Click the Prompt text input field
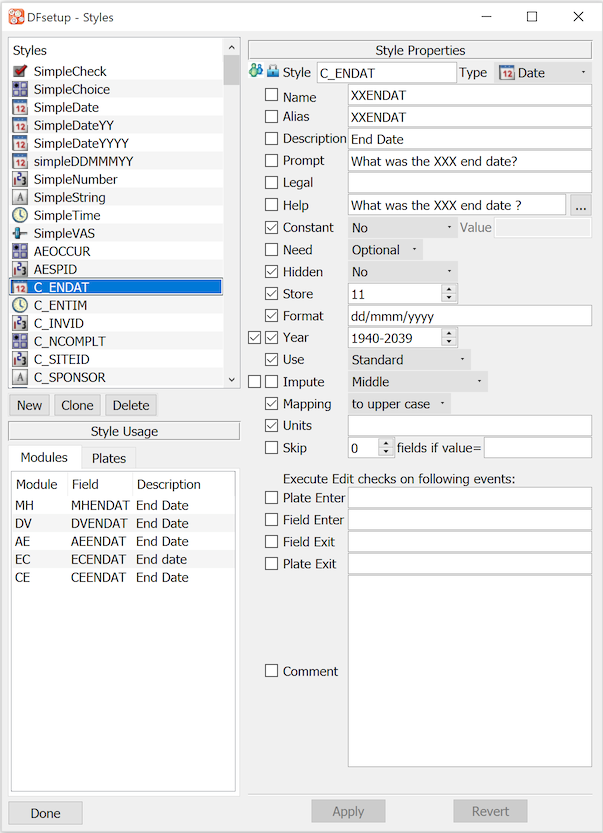Image resolution: width=603 pixels, height=833 pixels. pyautogui.click(x=469, y=161)
